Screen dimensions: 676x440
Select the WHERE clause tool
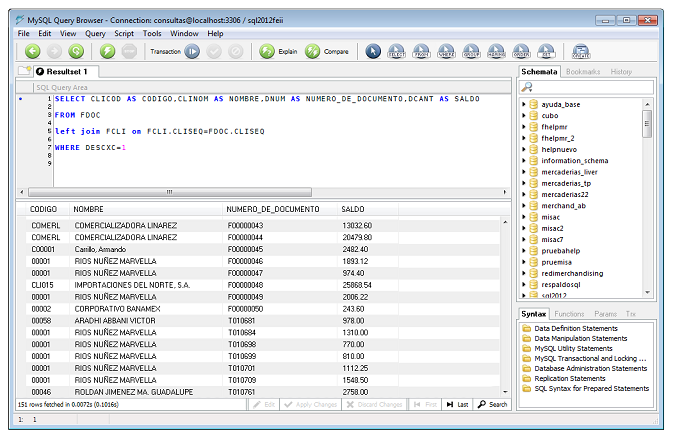[446, 51]
